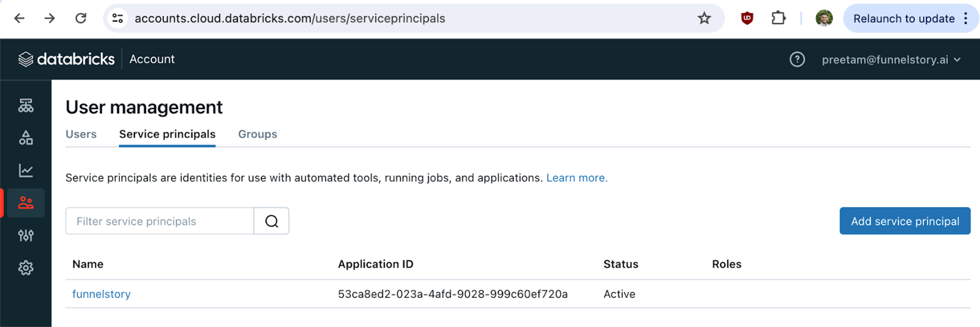The height and width of the screenshot is (327, 980).
Task: Expand the preetam@funnelstory.ai account dropdown
Action: pos(891,60)
